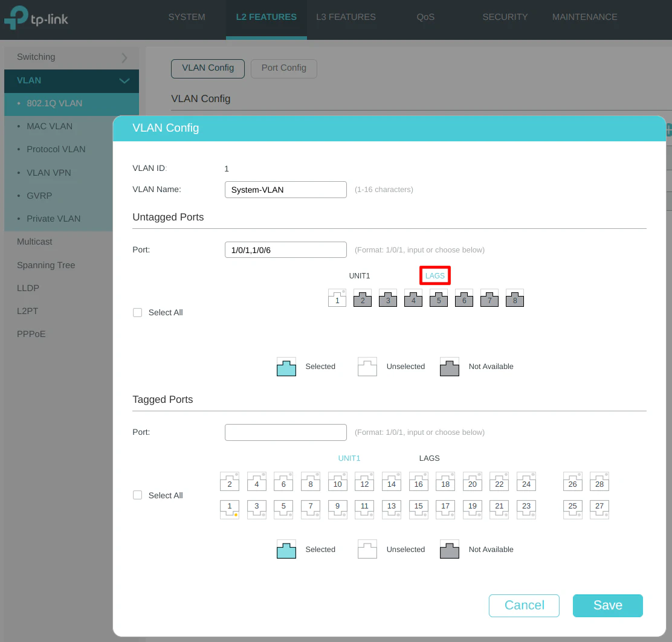
Task: Click the Save button
Action: [x=608, y=606]
